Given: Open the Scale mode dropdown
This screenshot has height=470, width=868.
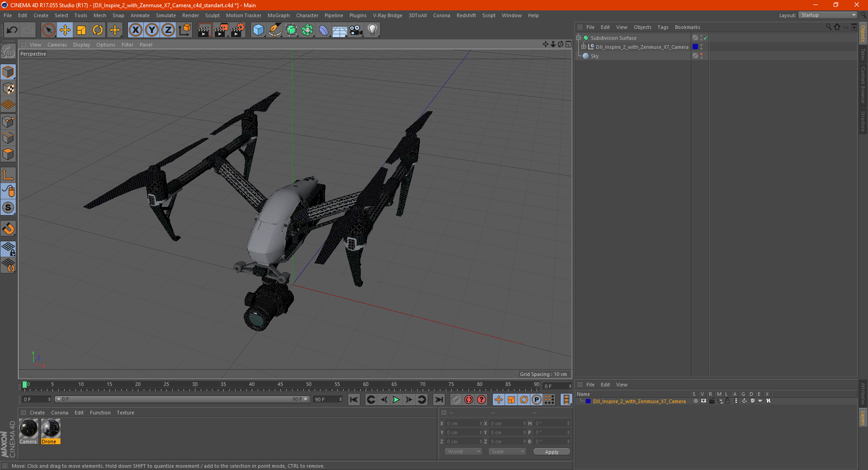Looking at the screenshot, I should [507, 451].
